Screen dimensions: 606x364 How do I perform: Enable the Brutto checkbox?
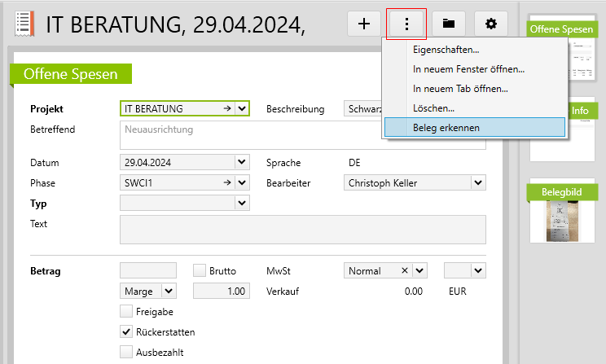pyautogui.click(x=200, y=270)
